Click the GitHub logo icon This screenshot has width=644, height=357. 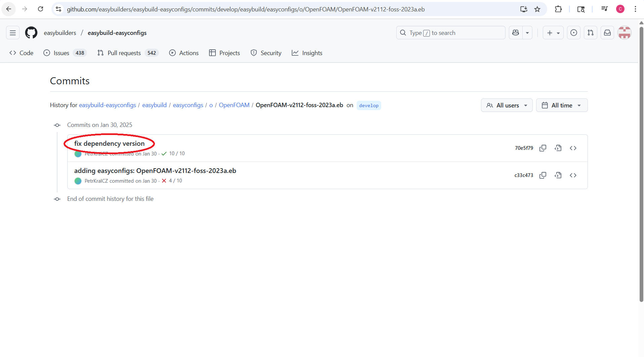tap(31, 33)
